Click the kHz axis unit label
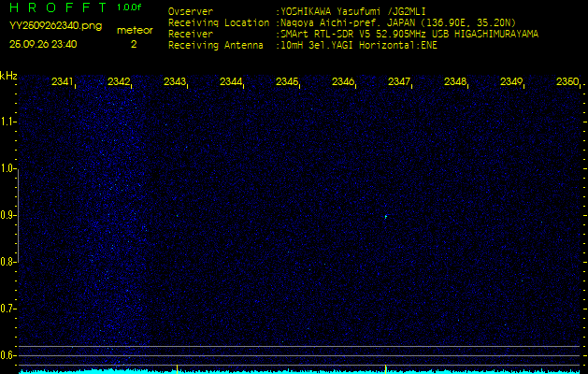Image resolution: width=588 pixels, height=374 pixels. [8, 75]
